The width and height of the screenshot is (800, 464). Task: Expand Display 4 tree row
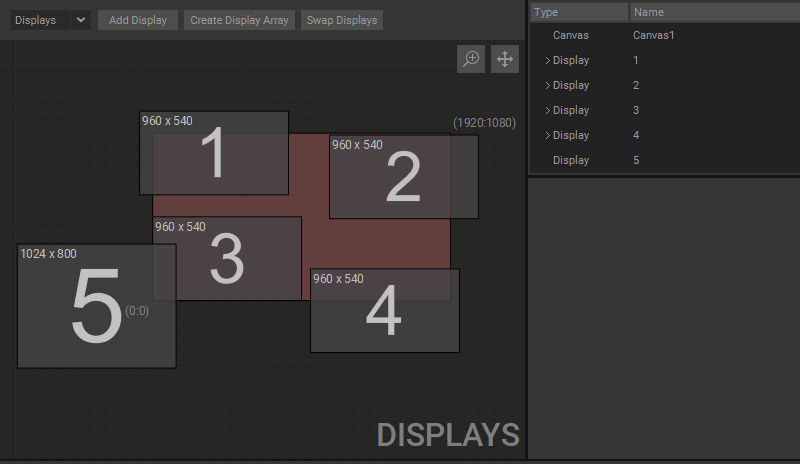(x=547, y=135)
